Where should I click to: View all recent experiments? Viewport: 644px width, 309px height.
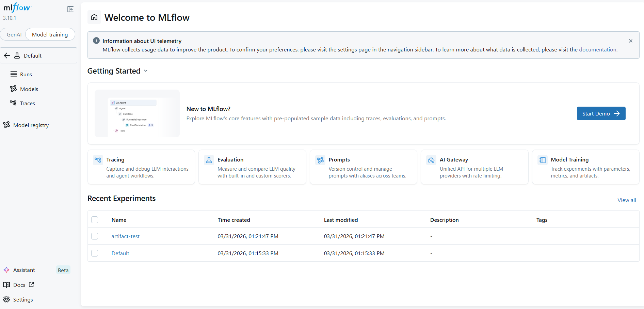tap(626, 200)
